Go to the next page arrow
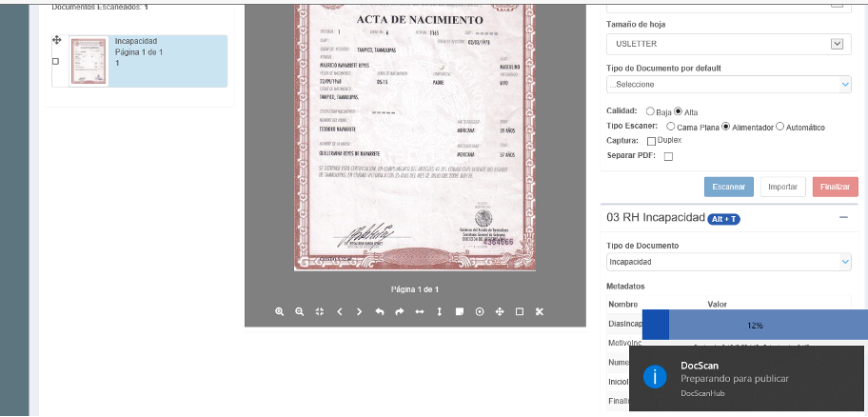 click(x=360, y=311)
